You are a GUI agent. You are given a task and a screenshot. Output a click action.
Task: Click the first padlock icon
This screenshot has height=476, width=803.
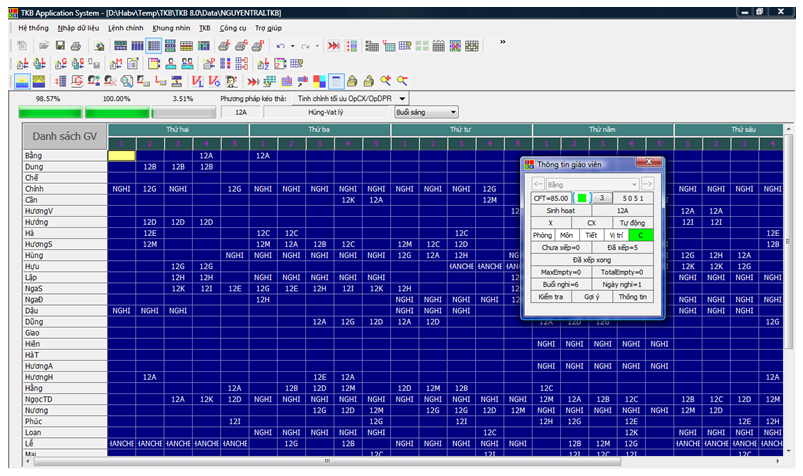[352, 81]
